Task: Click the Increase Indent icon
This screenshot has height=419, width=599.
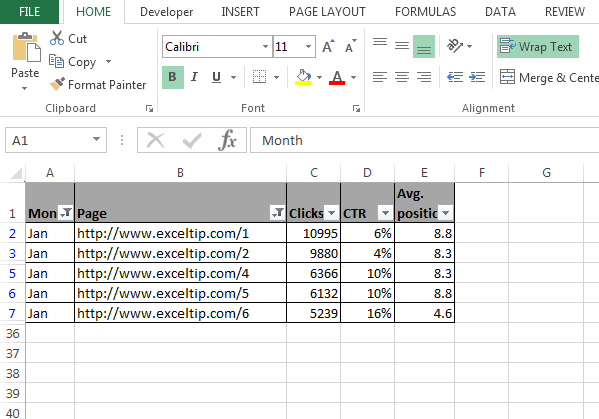Action: click(477, 78)
